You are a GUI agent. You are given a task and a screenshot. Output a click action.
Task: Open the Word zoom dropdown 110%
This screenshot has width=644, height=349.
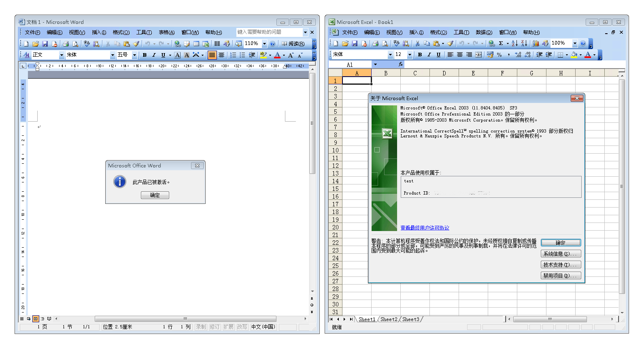click(x=264, y=44)
